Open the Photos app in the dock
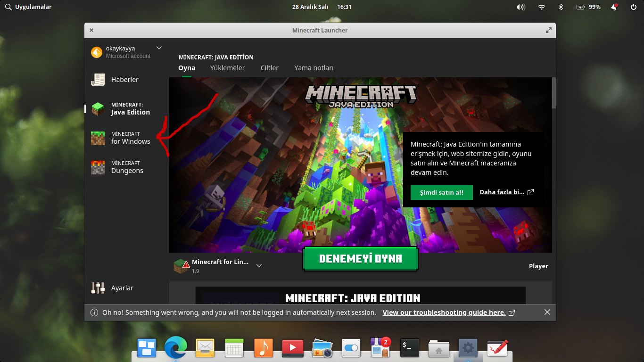Image resolution: width=644 pixels, height=362 pixels. [x=322, y=348]
